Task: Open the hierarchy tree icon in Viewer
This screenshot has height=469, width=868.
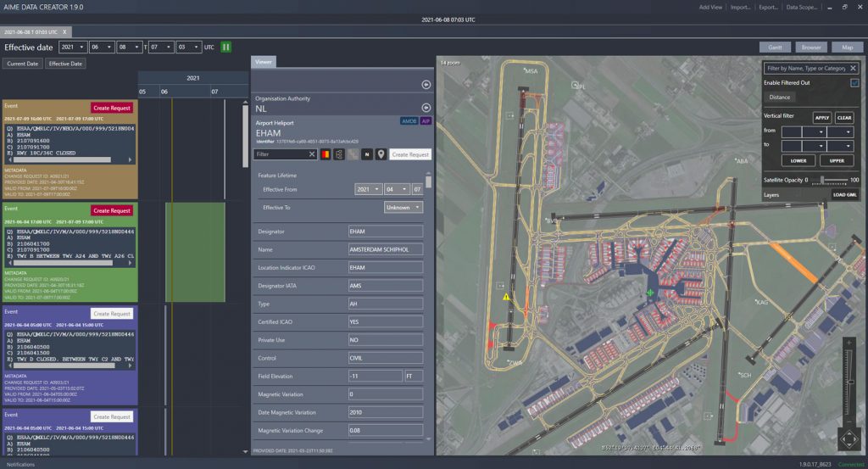Action: click(339, 154)
